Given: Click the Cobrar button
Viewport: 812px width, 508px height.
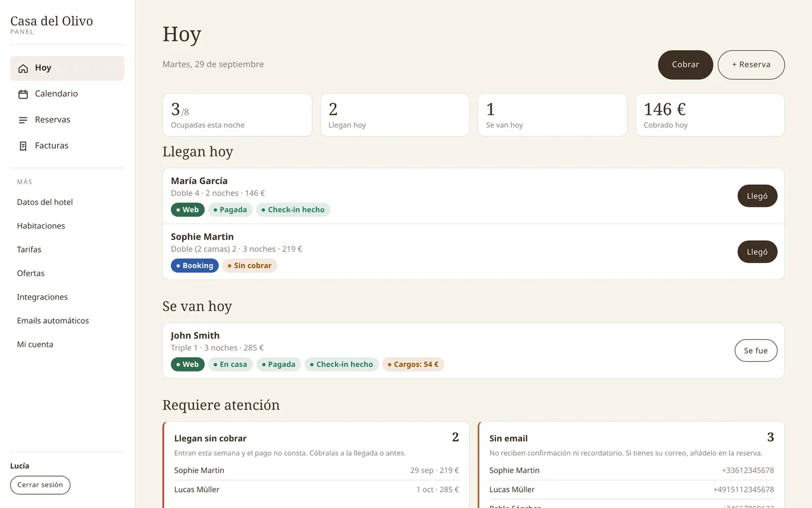Looking at the screenshot, I should [x=685, y=65].
